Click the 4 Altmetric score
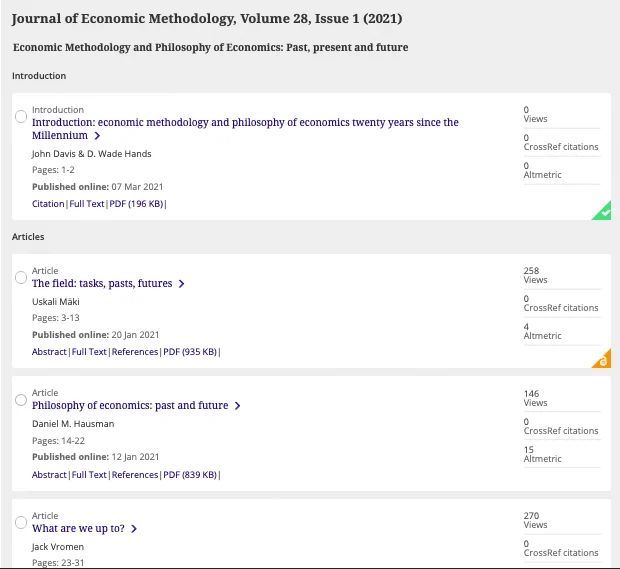The width and height of the screenshot is (620, 569). point(542,331)
